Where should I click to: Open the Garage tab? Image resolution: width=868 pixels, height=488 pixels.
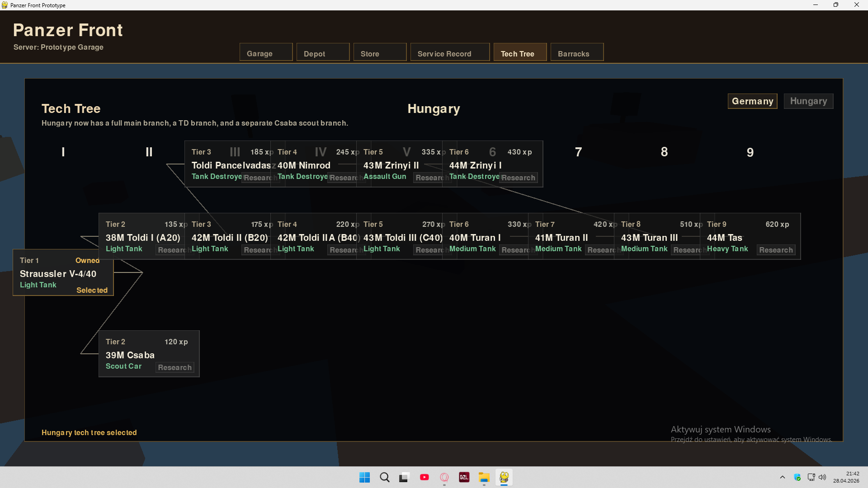pyautogui.click(x=266, y=53)
